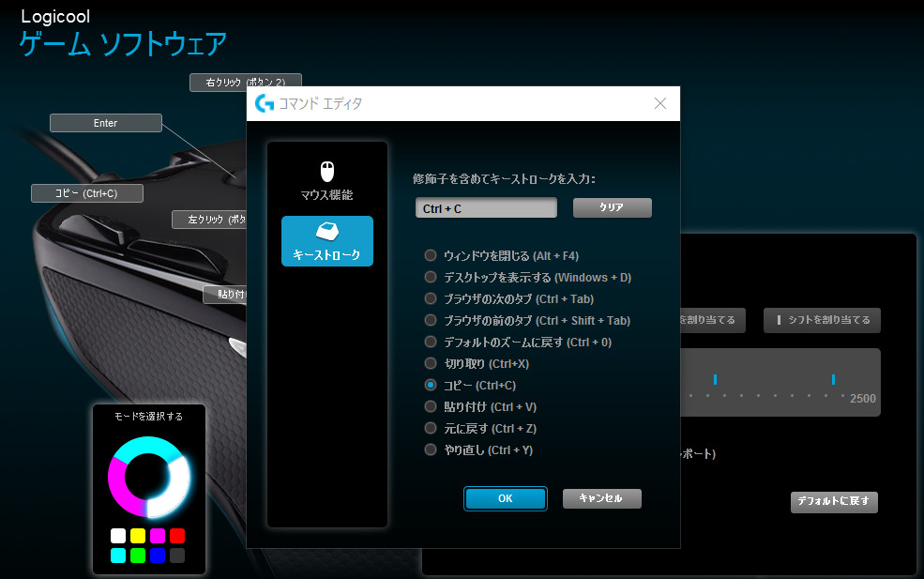
Task: Choose ブラウザの次のタブ (Ctrl + Tab)
Action: pos(431,298)
